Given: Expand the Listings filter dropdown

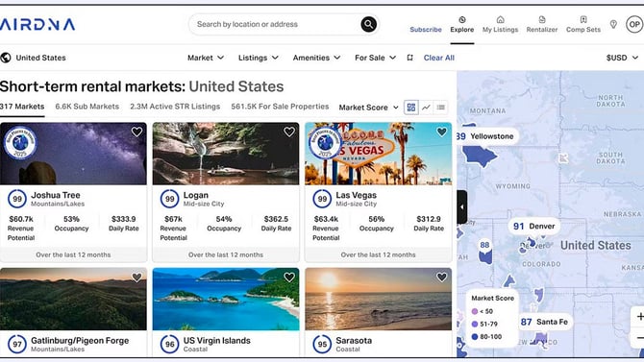Looking at the screenshot, I should (x=259, y=58).
